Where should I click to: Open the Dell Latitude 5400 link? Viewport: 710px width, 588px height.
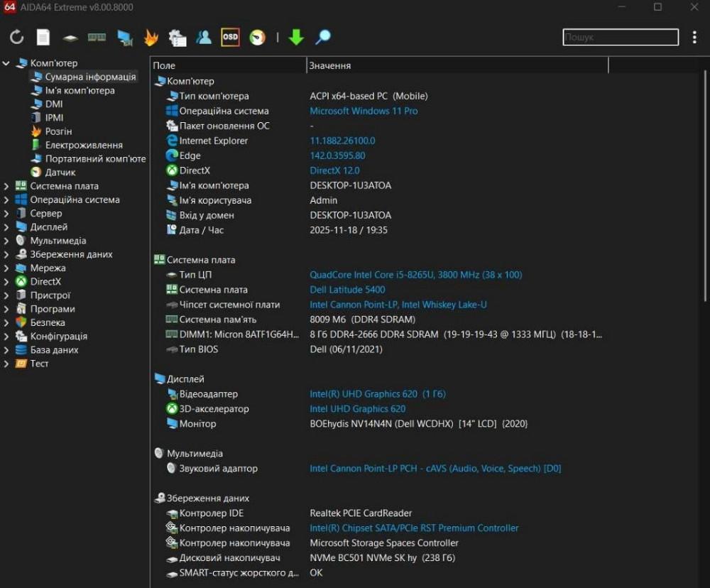(347, 290)
